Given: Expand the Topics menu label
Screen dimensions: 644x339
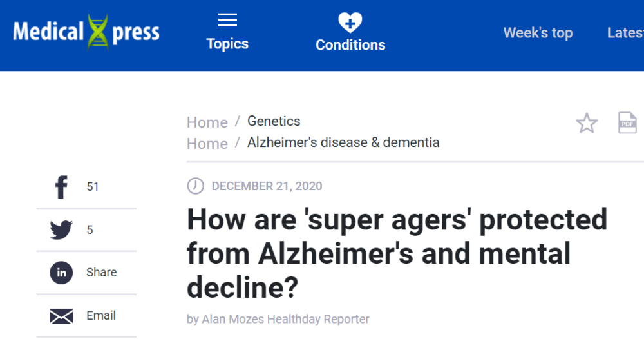Looking at the screenshot, I should tap(227, 44).
